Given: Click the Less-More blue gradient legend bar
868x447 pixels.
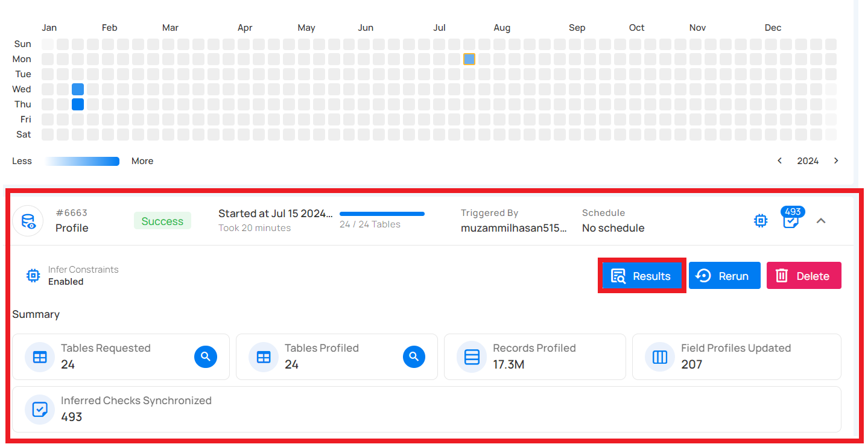Looking at the screenshot, I should tap(82, 161).
